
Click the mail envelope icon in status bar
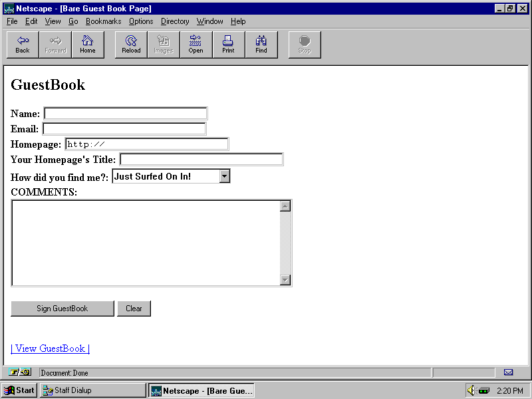[509, 372]
